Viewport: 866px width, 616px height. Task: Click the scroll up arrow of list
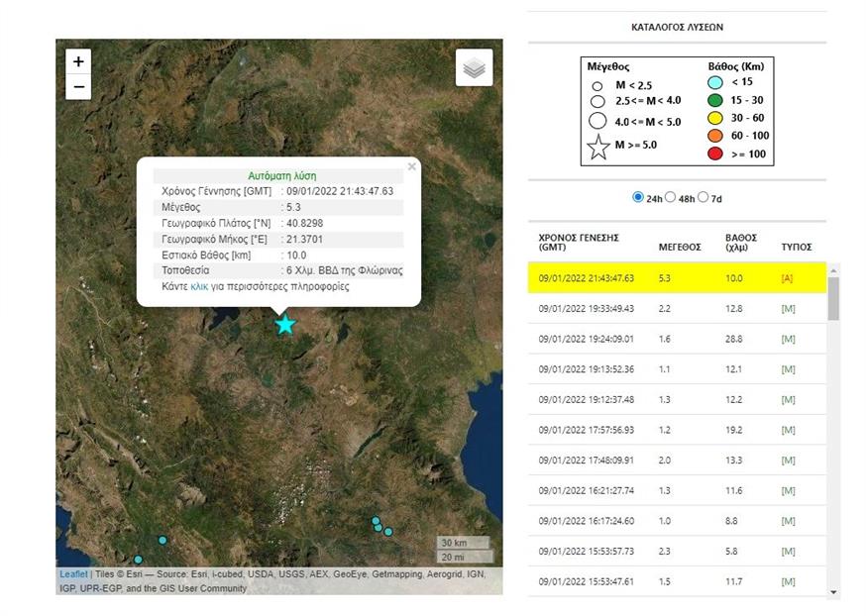pos(833,269)
